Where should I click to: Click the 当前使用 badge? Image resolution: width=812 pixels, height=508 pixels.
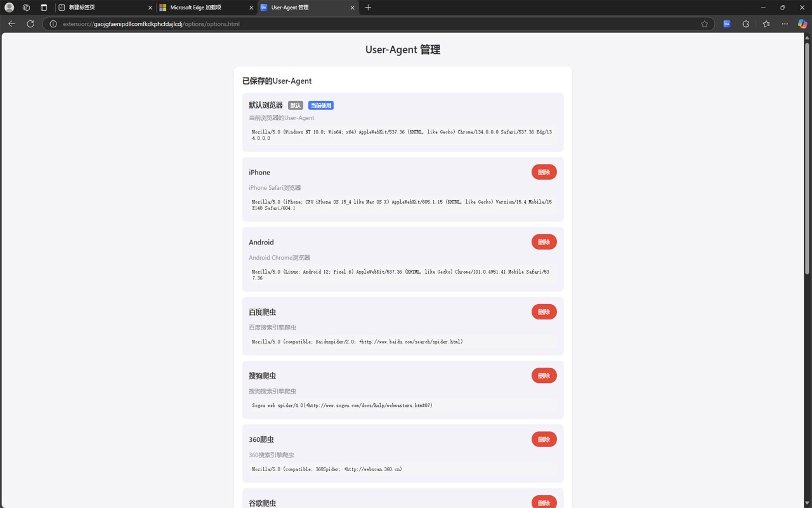321,105
